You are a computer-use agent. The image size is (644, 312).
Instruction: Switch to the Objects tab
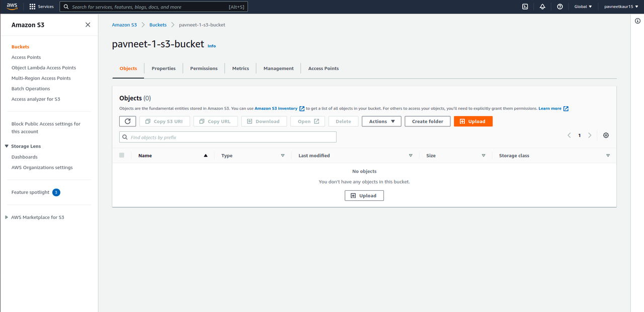pos(128,68)
